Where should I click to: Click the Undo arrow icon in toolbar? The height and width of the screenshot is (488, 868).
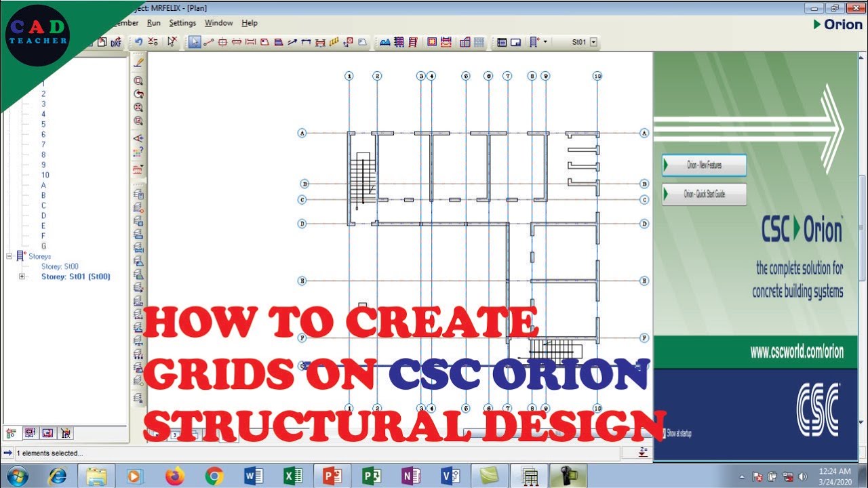[x=138, y=42]
